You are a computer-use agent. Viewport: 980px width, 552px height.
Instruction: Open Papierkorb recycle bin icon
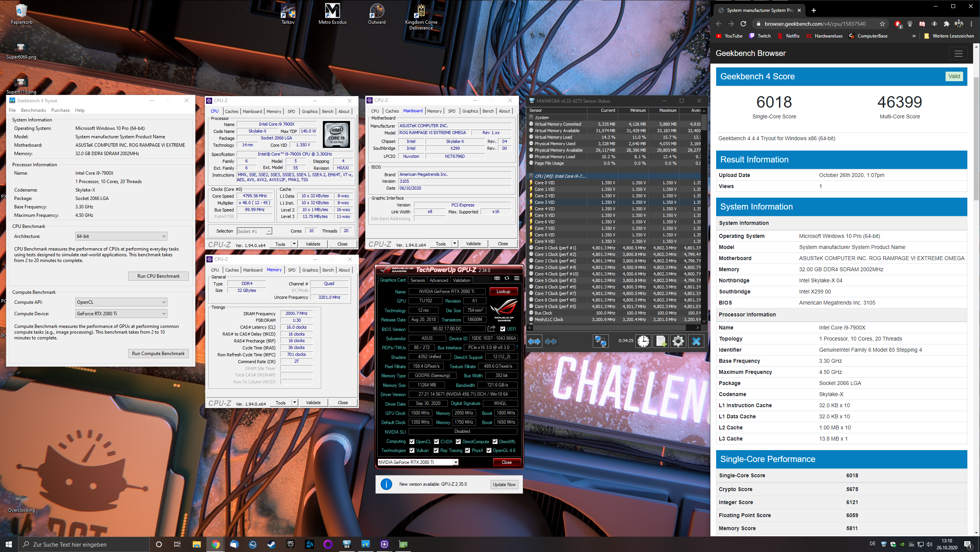21,14
